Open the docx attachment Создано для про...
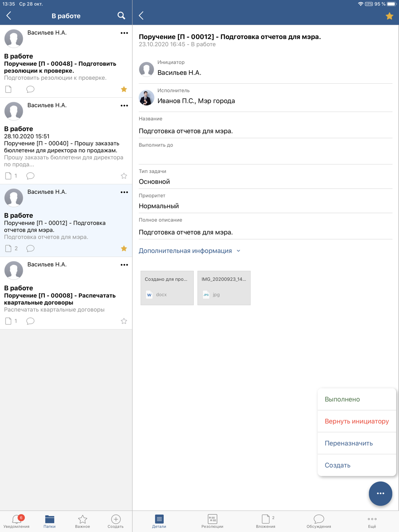This screenshot has width=399, height=532. (167, 288)
